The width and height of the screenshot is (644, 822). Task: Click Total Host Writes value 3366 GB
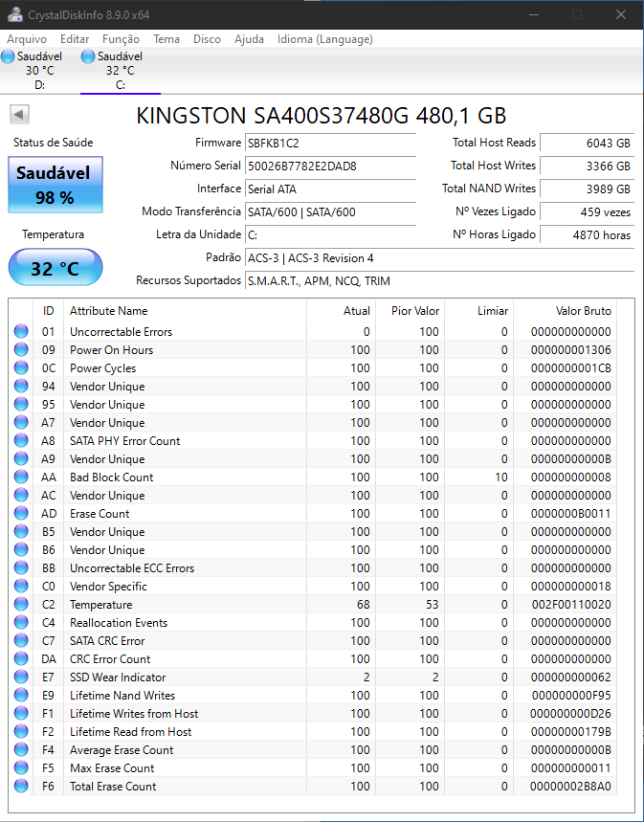pos(587,167)
